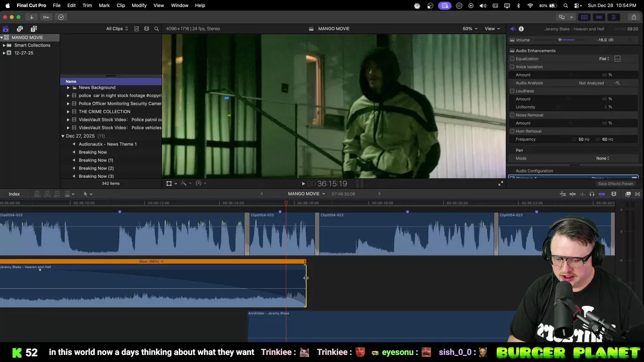Screen dimensions: 644x362
Task: Open the import media arrow button
Action: pyautogui.click(x=31, y=17)
